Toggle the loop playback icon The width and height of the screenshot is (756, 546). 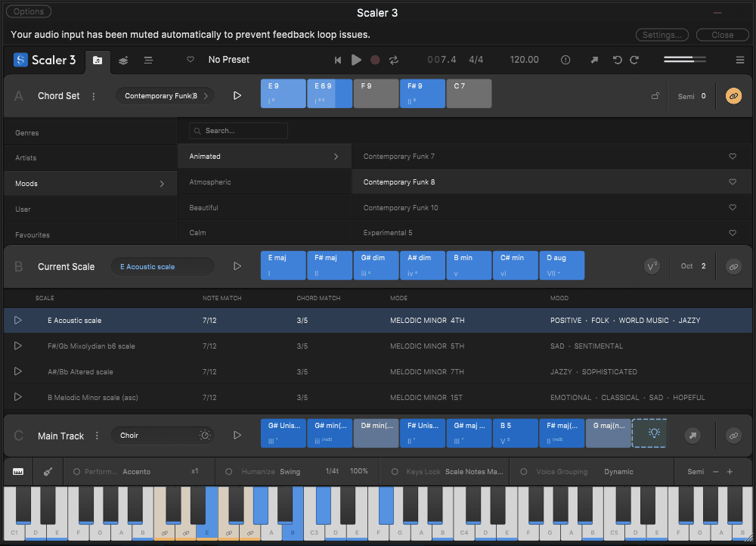pyautogui.click(x=394, y=60)
